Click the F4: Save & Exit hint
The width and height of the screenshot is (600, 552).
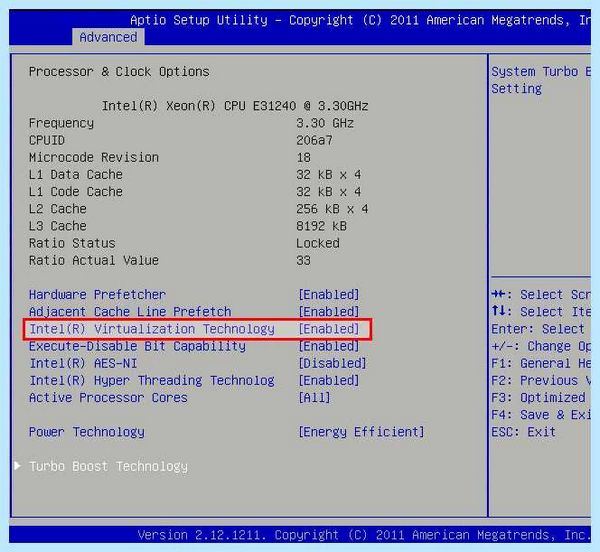[x=541, y=415]
